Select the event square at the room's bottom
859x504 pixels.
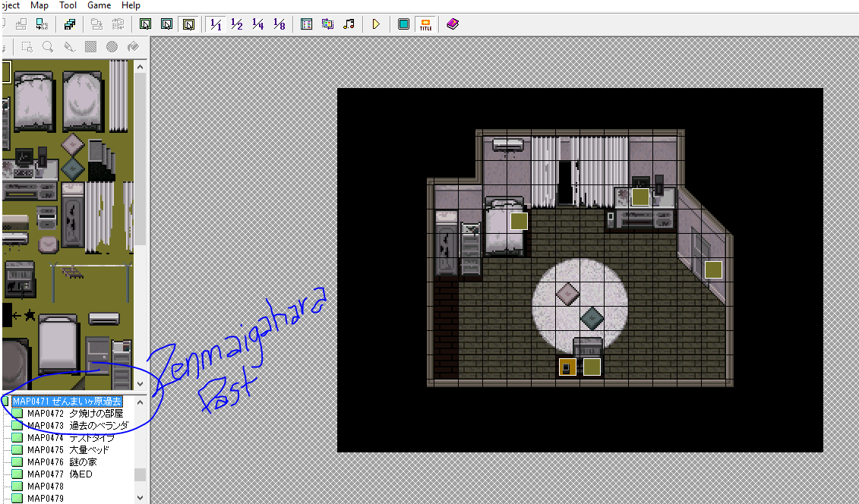tap(592, 367)
